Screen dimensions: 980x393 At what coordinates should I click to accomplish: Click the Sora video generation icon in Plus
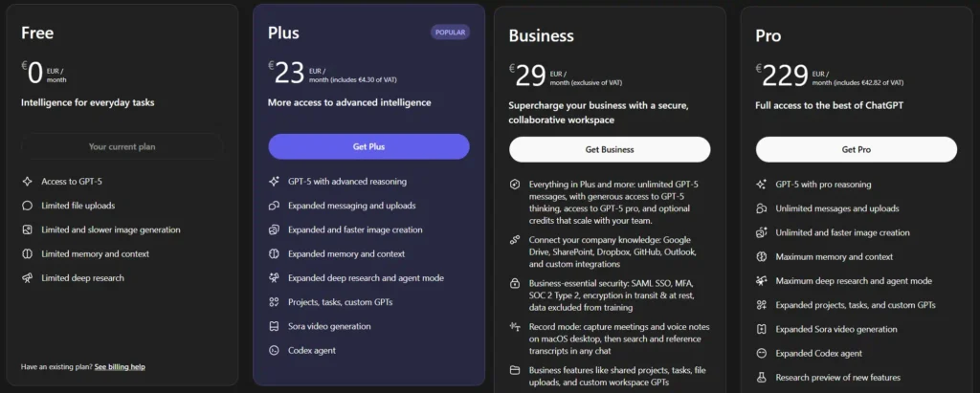(x=274, y=326)
